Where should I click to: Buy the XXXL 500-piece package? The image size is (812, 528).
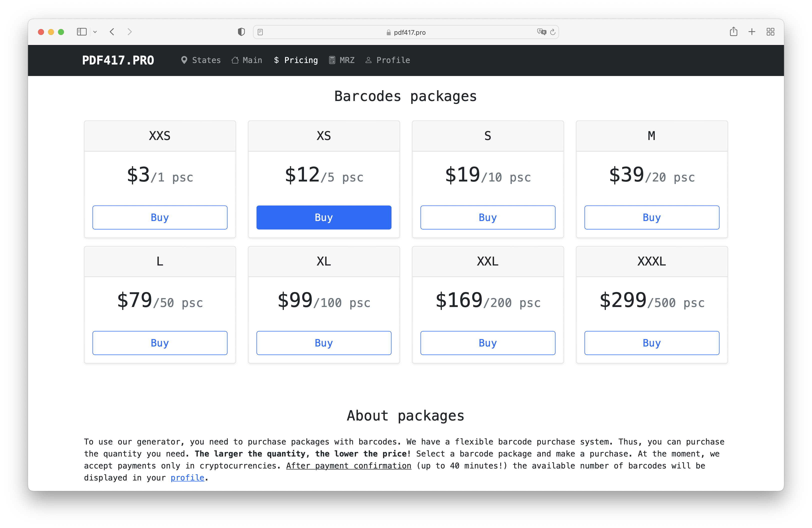click(x=651, y=343)
